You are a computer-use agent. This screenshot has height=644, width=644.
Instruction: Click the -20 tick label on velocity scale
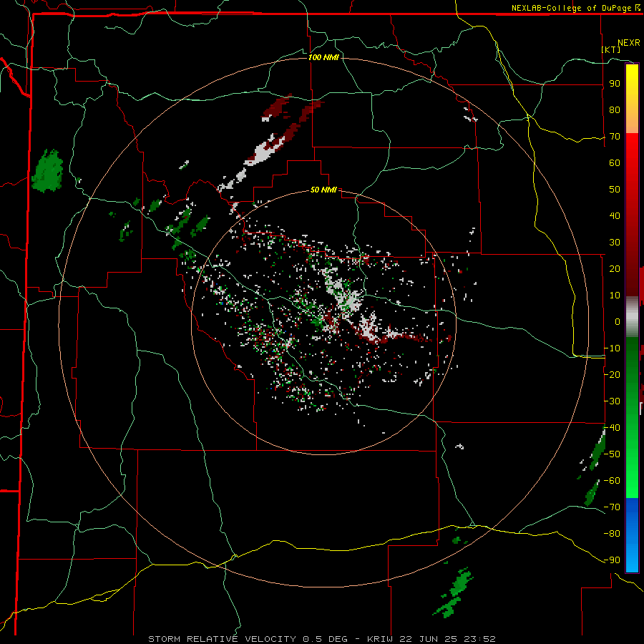tap(612, 375)
